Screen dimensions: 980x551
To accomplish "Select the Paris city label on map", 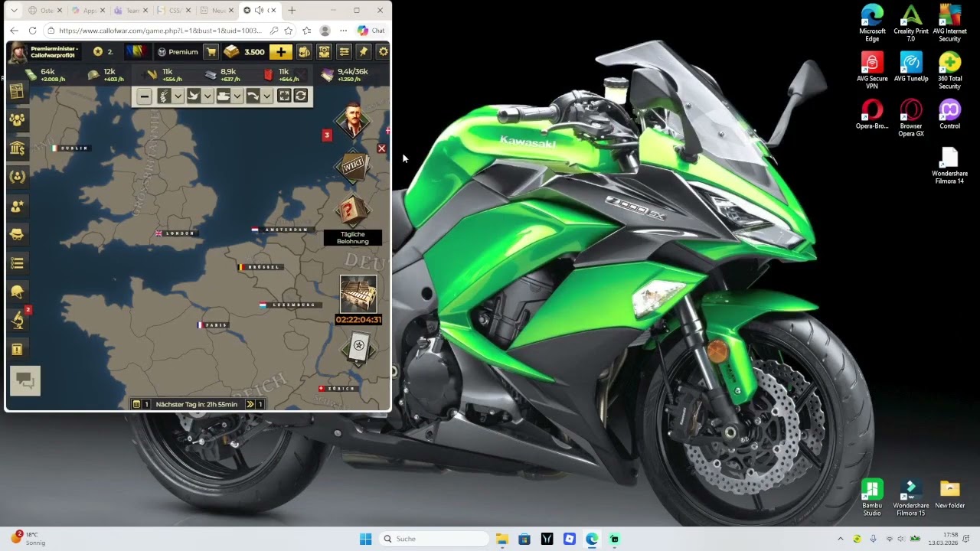I will (213, 325).
